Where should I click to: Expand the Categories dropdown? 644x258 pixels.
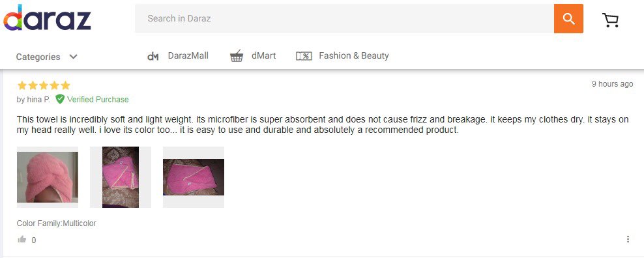coord(46,57)
